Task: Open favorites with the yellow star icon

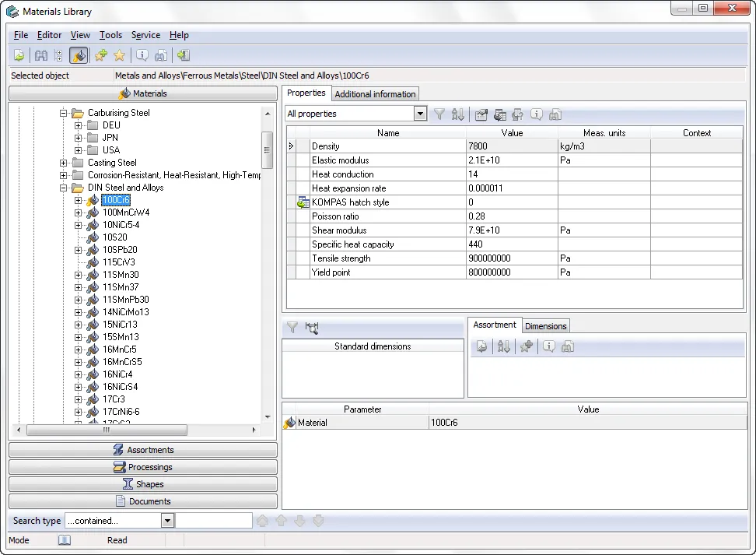Action: tap(119, 55)
